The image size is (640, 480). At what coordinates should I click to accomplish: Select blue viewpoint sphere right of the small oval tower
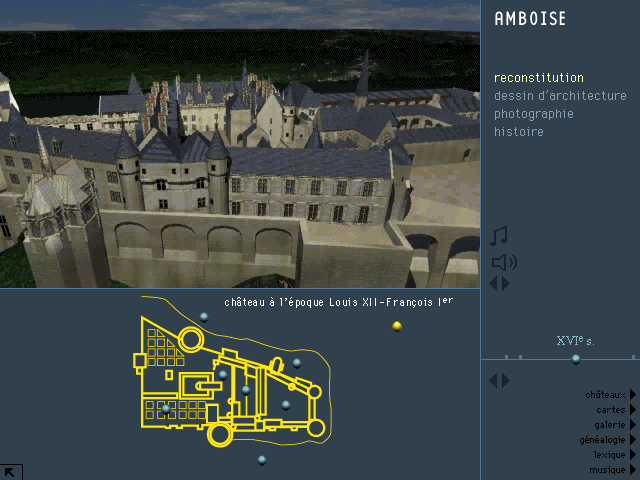(297, 363)
